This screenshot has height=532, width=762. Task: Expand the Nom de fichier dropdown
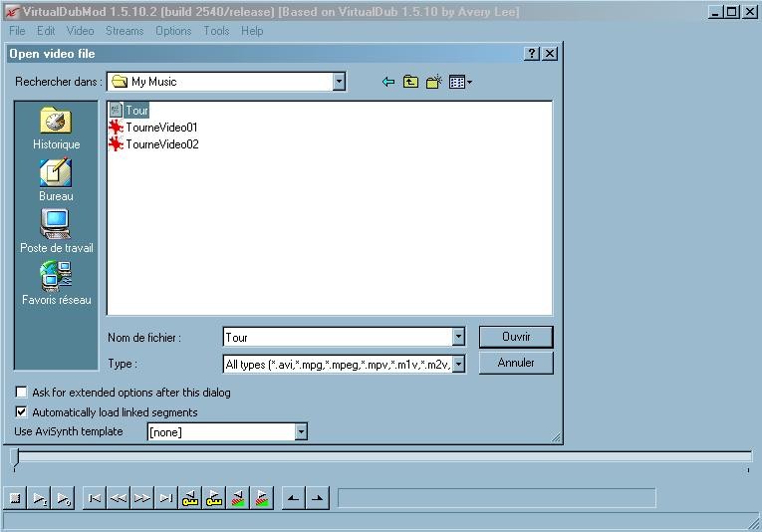(458, 336)
